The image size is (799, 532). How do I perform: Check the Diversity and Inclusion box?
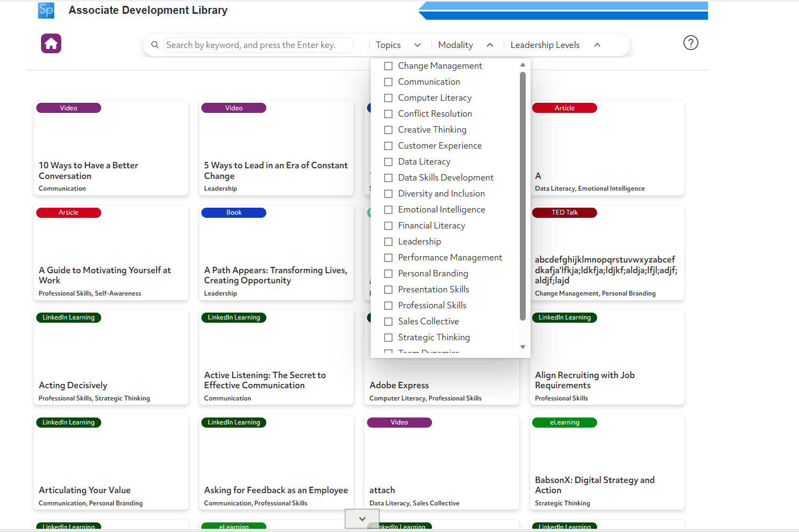click(388, 194)
